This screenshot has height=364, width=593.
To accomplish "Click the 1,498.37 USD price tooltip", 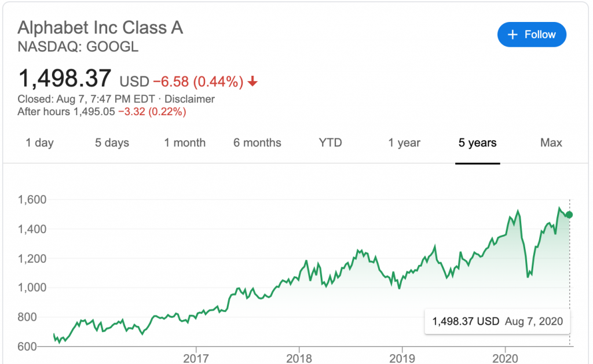I will [x=497, y=321].
